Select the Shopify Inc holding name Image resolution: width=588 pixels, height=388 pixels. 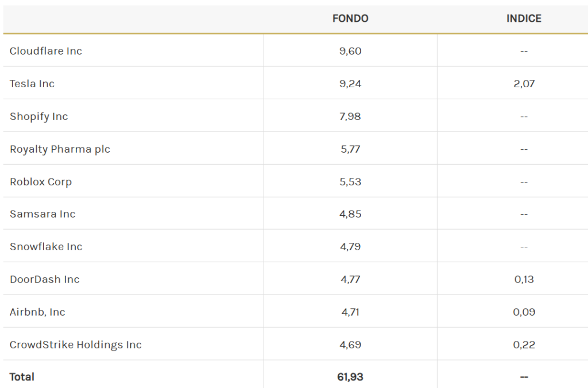[x=38, y=117]
